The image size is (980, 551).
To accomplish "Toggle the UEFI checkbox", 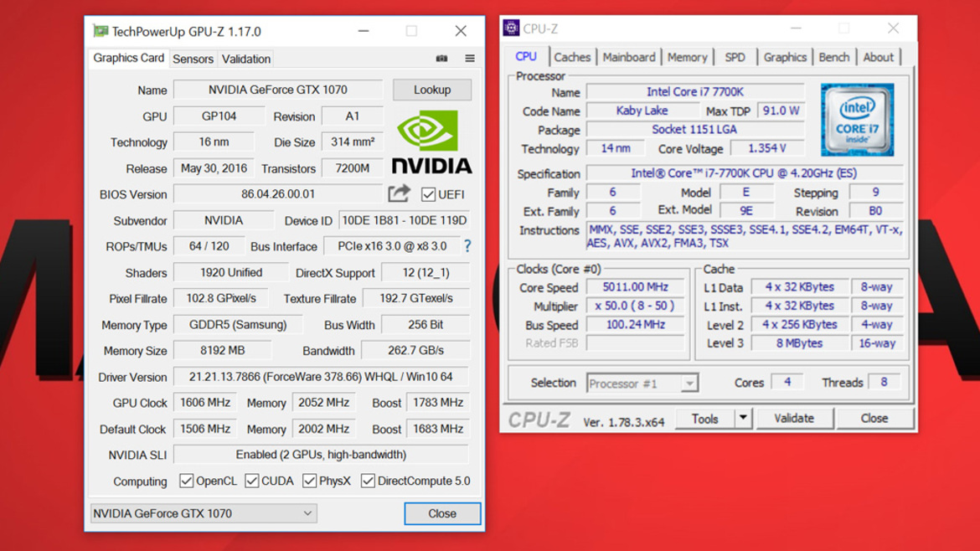I will 428,194.
